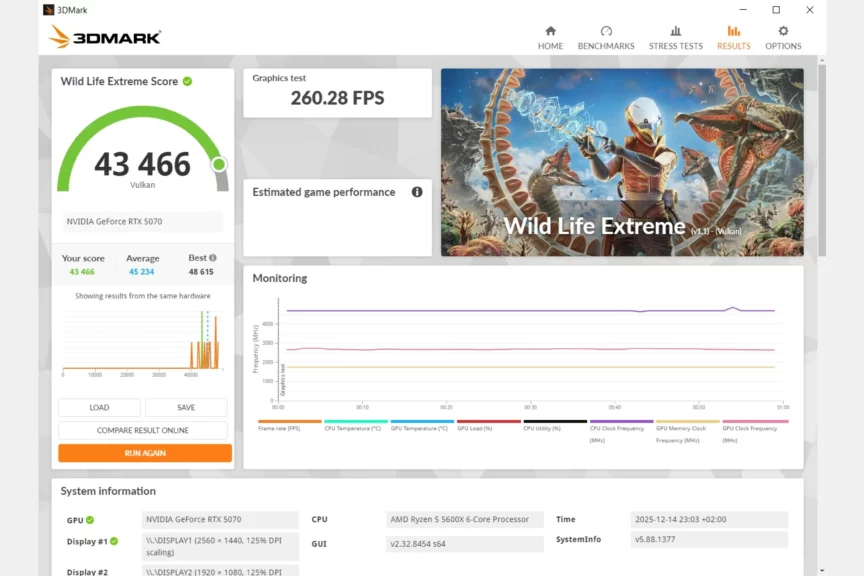Toggle the Frame rate (FPS) legend series
This screenshot has width=864, height=576.
coord(289,428)
